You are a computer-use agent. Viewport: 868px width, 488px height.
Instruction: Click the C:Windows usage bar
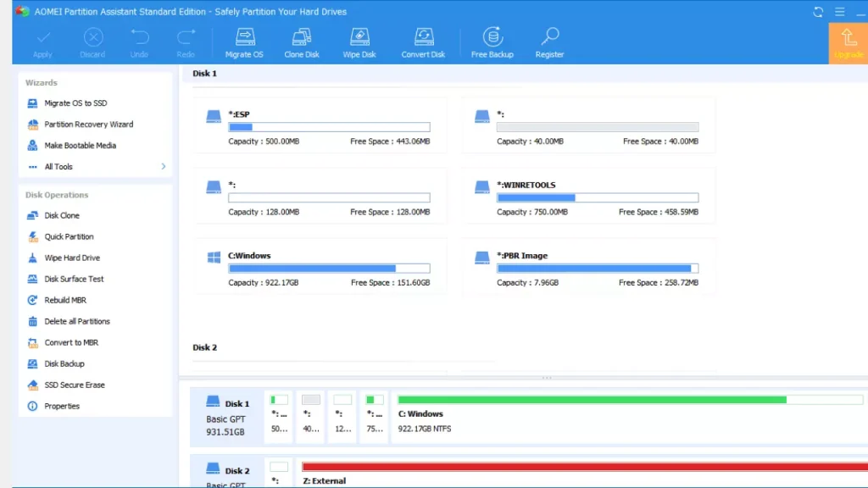(x=329, y=269)
